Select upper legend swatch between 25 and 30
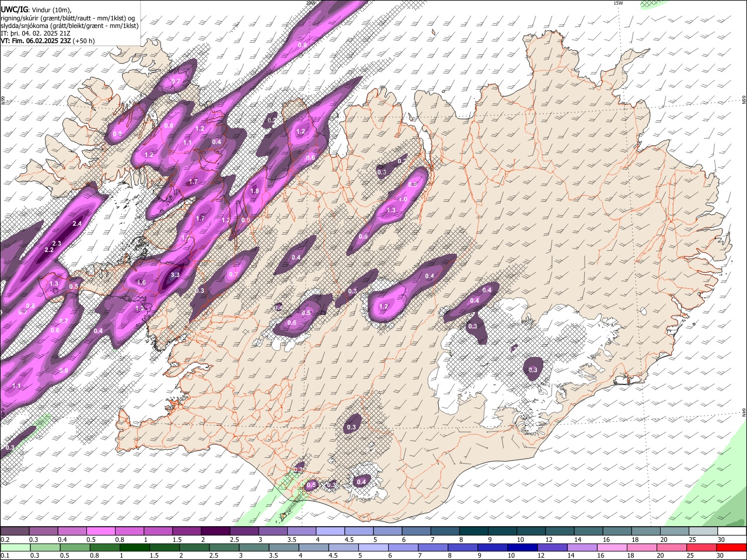The image size is (747, 560). tap(703, 531)
